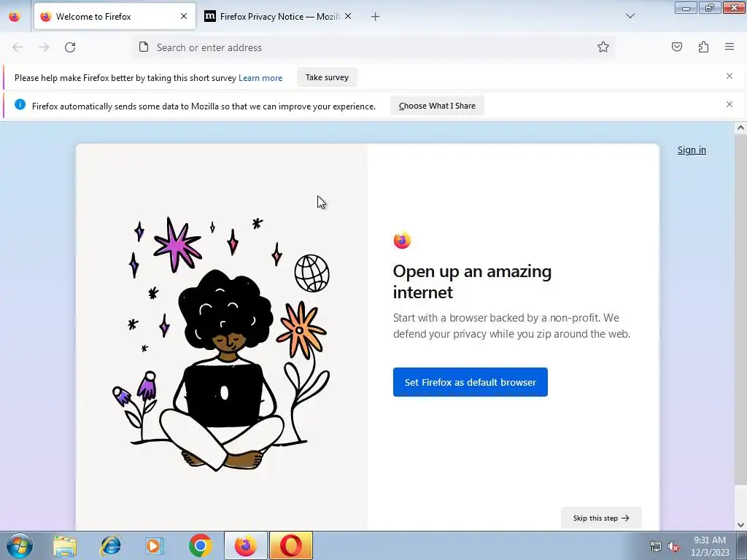Open Windows Media Player from taskbar
The width and height of the screenshot is (747, 560).
coord(155,546)
